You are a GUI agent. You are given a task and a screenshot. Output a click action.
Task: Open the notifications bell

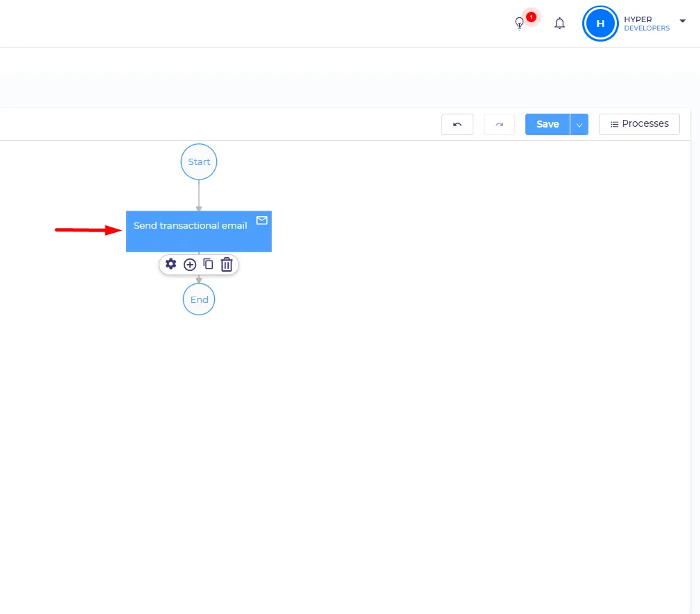tap(559, 24)
